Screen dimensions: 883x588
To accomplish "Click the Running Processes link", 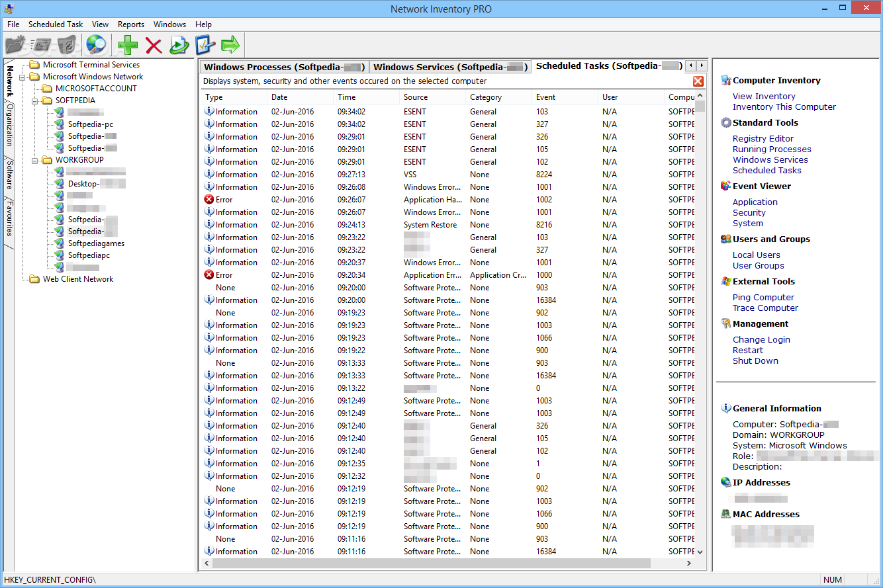I will (x=772, y=149).
